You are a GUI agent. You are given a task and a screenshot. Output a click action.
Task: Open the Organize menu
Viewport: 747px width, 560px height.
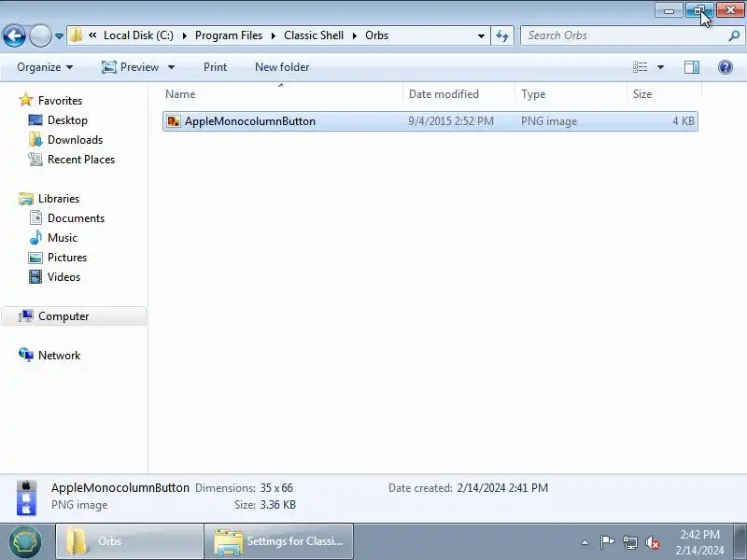point(45,67)
